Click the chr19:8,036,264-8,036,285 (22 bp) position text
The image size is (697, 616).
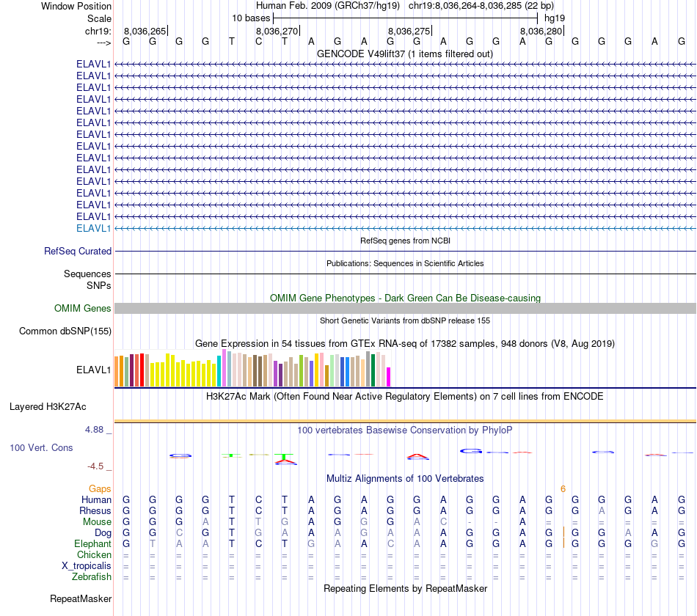pos(481,6)
